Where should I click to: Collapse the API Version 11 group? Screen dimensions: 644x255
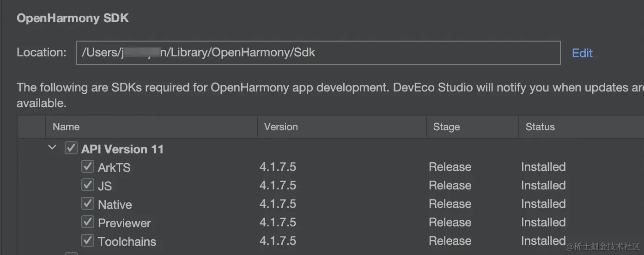(x=53, y=148)
